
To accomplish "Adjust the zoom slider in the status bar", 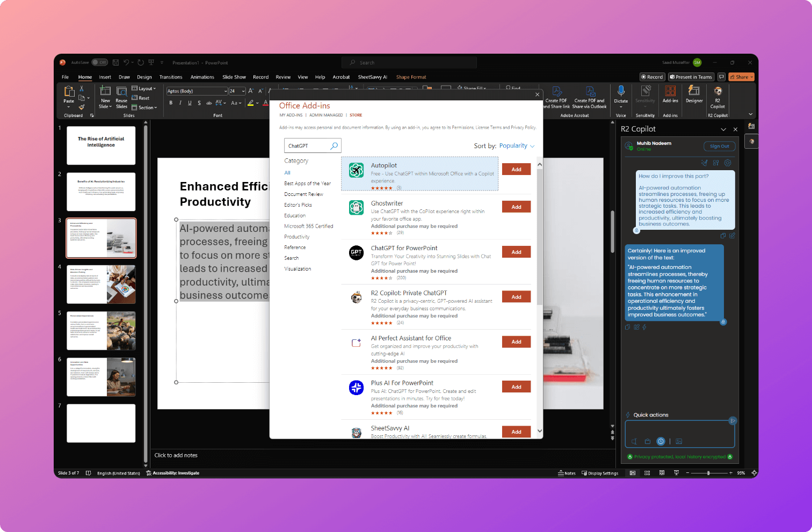I will point(709,473).
